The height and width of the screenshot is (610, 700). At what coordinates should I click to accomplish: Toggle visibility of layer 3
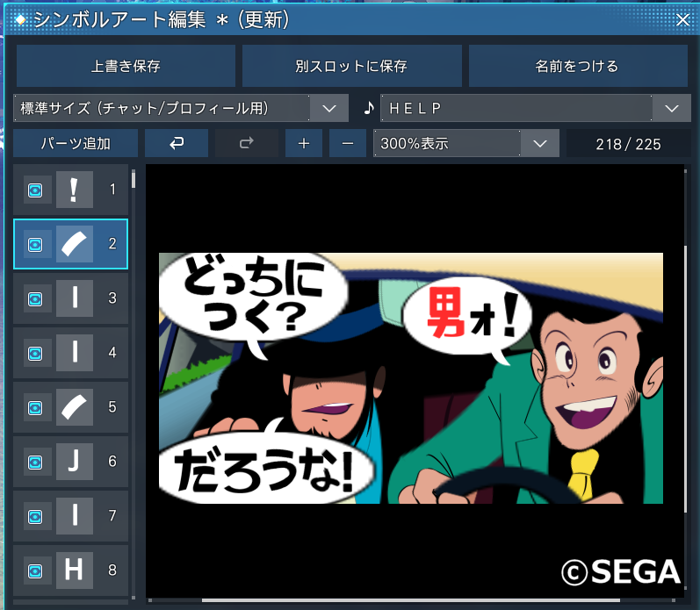pyautogui.click(x=36, y=299)
